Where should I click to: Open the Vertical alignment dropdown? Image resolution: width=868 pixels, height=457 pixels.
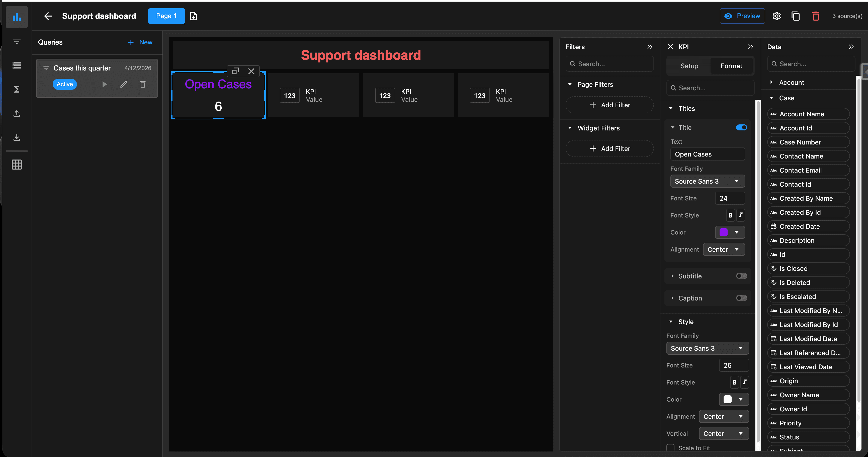(x=723, y=433)
